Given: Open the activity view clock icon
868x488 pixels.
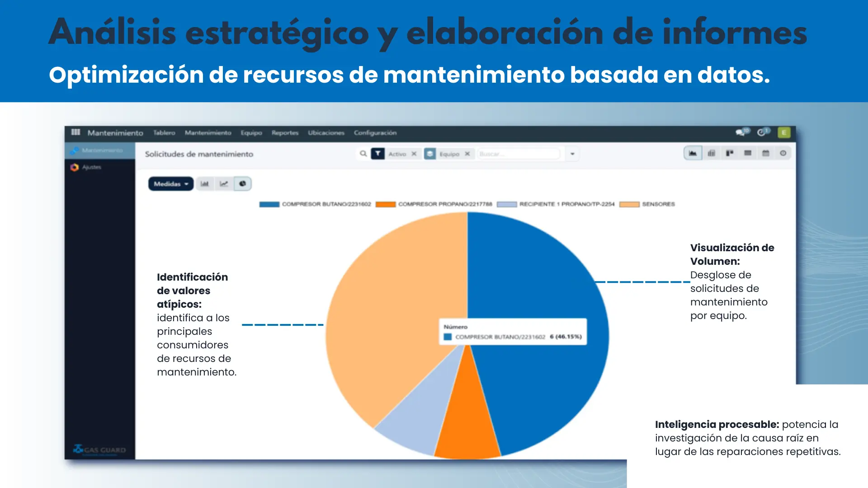Looking at the screenshot, I should click(x=783, y=154).
